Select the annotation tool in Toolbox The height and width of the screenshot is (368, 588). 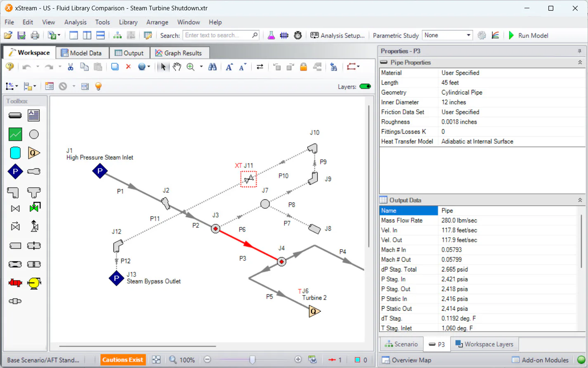click(x=34, y=116)
